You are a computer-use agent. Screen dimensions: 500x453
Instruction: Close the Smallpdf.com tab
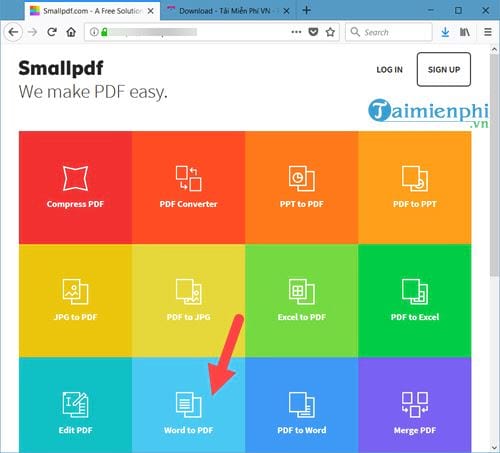click(x=151, y=11)
